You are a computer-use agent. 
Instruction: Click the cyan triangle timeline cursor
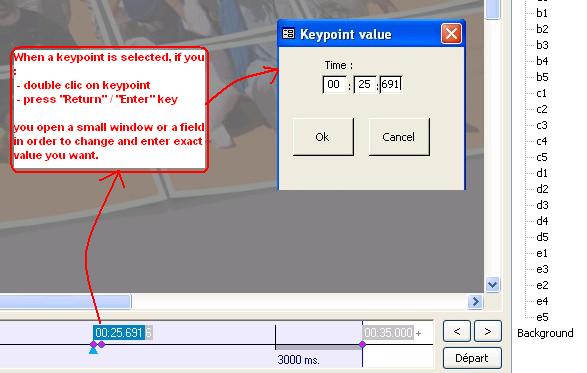pos(93,351)
